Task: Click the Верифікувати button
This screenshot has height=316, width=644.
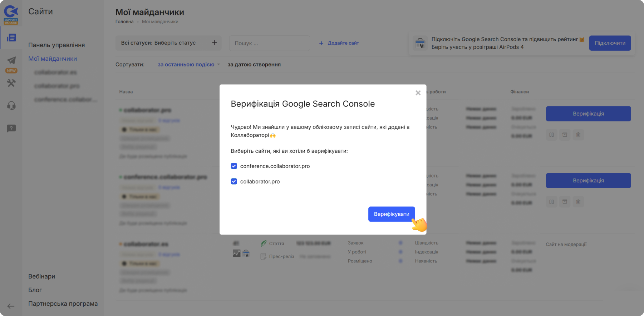Action: [x=392, y=214]
